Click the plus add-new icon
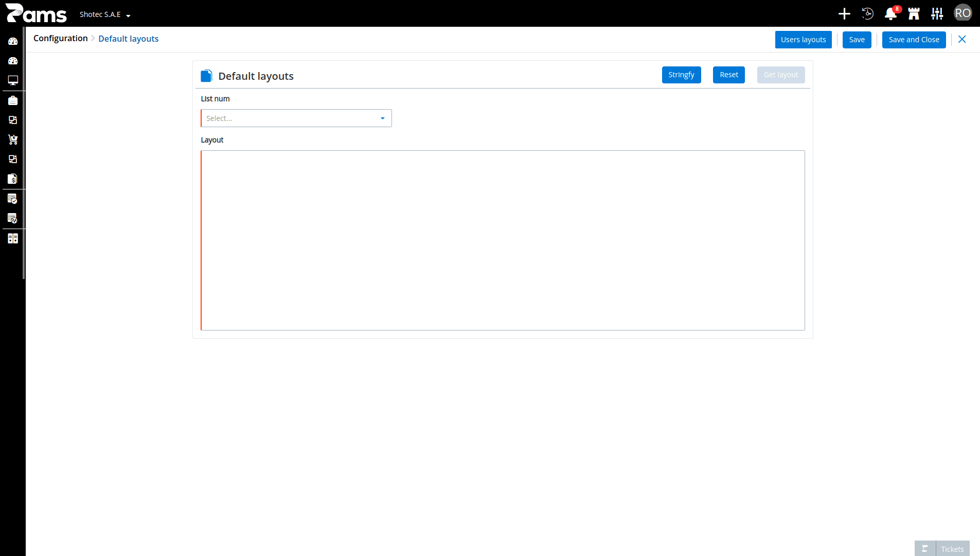The width and height of the screenshot is (980, 556). coord(844,14)
